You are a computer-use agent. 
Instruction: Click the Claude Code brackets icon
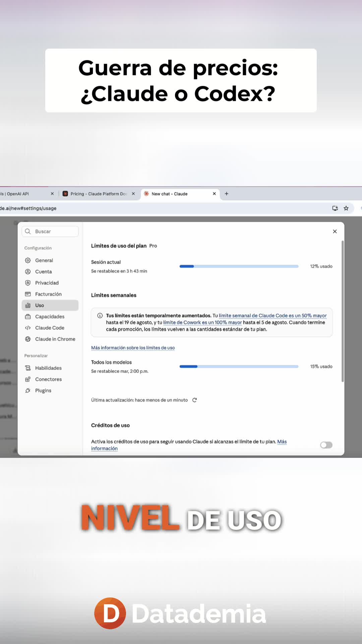pos(28,328)
